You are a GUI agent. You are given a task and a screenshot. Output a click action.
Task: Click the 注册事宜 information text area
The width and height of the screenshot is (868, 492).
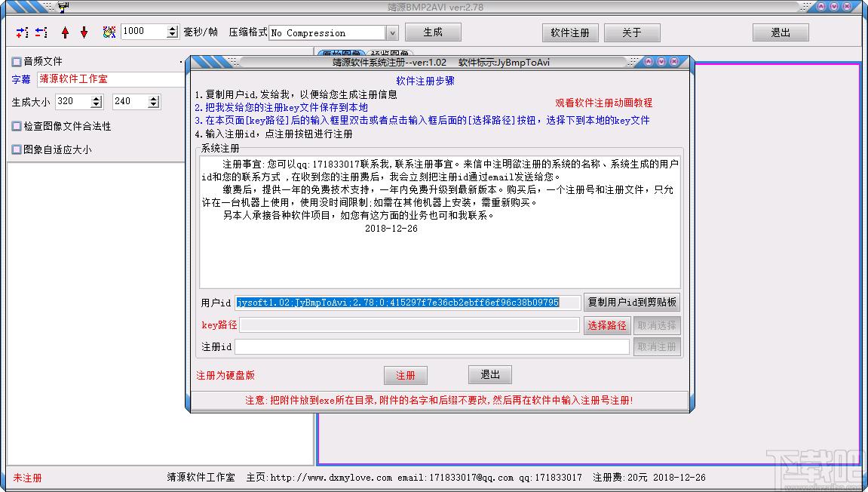tap(440, 222)
